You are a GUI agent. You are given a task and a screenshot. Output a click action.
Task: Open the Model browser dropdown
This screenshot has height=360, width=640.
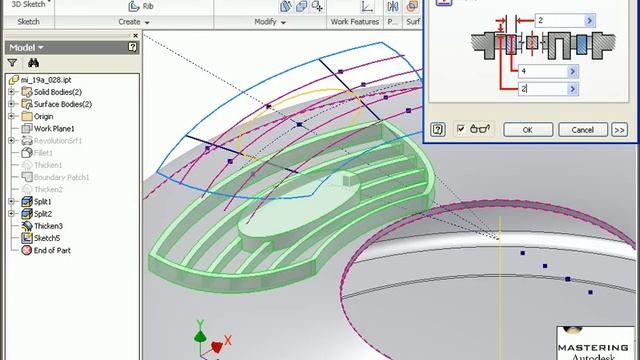click(x=26, y=47)
